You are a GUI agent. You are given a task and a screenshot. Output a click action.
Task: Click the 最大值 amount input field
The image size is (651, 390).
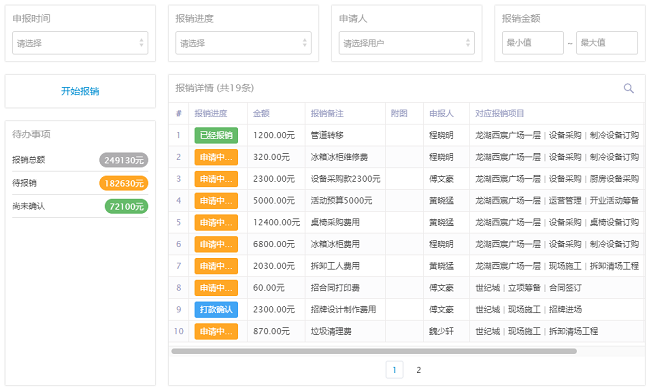click(x=607, y=43)
